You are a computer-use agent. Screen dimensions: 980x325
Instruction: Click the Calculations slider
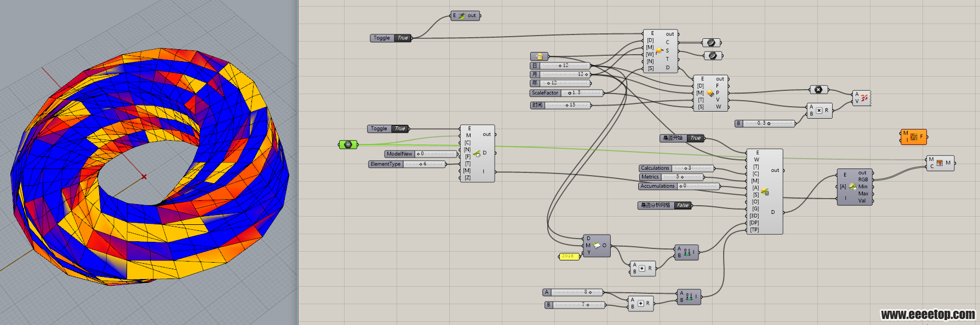point(676,168)
